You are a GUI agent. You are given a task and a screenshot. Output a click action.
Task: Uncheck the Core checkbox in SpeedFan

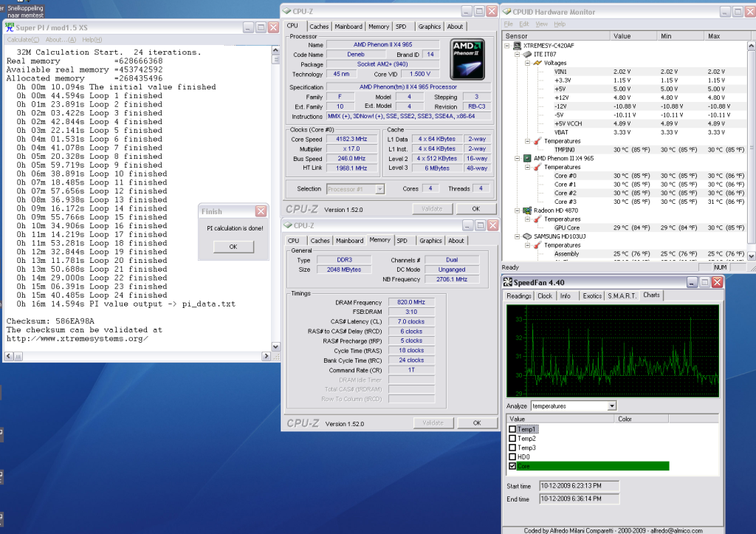click(512, 466)
